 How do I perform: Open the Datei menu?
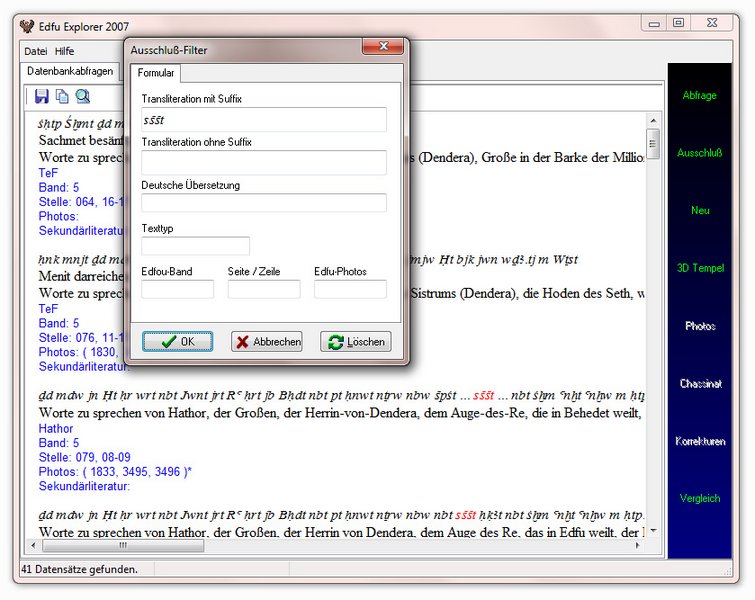[x=35, y=51]
